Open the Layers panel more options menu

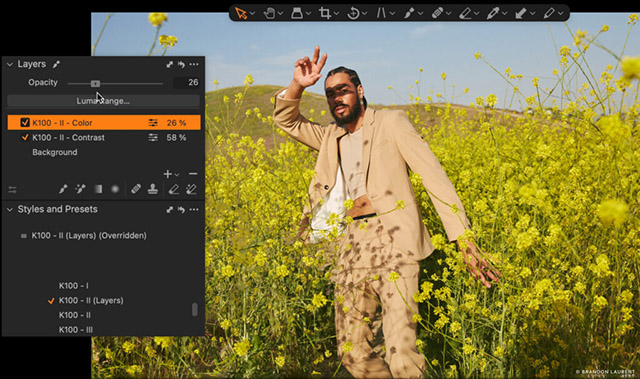point(194,64)
